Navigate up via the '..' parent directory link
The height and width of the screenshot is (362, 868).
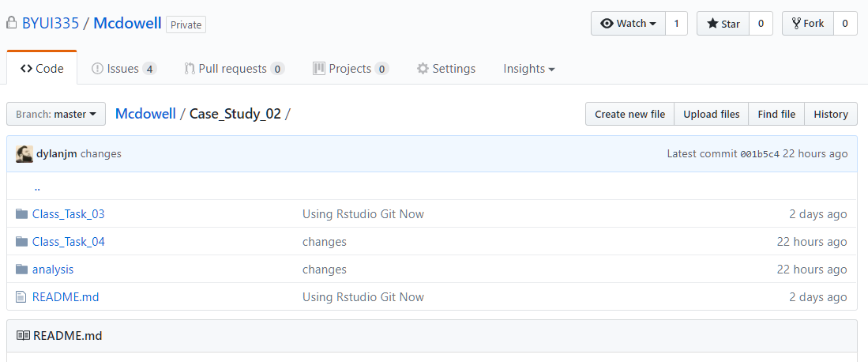pyautogui.click(x=37, y=187)
